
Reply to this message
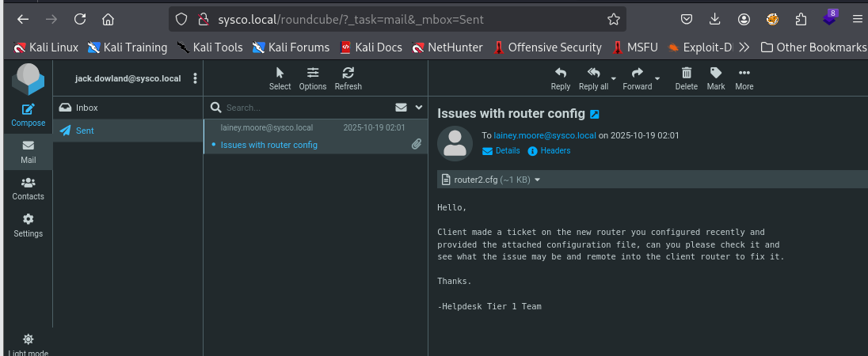(560, 78)
